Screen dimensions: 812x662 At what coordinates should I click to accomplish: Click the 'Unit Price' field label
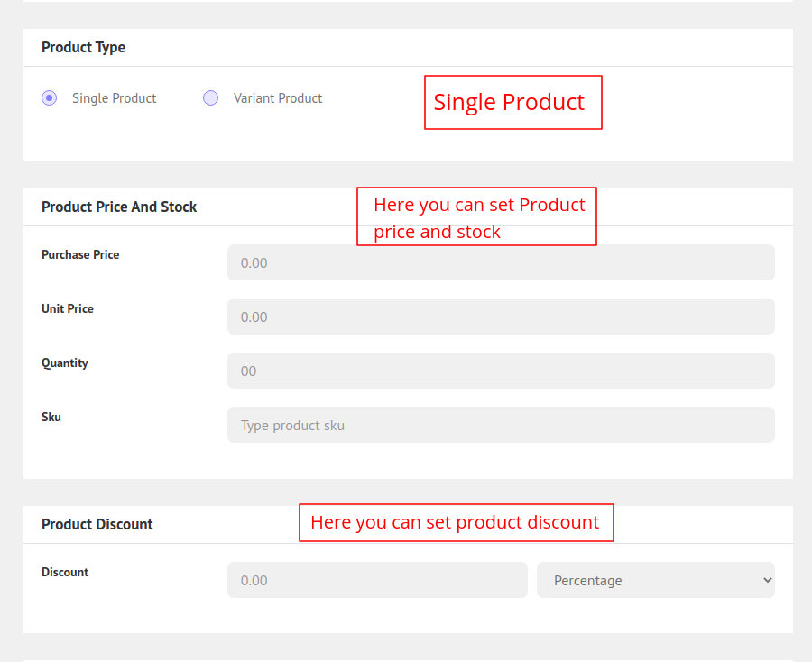coord(68,308)
